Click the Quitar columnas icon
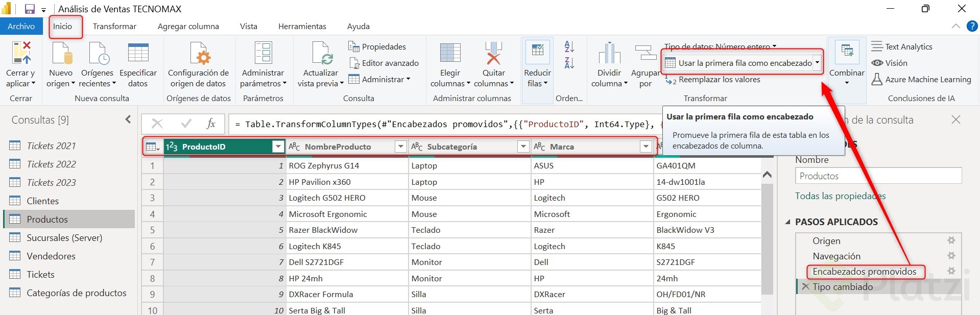 pos(493,54)
